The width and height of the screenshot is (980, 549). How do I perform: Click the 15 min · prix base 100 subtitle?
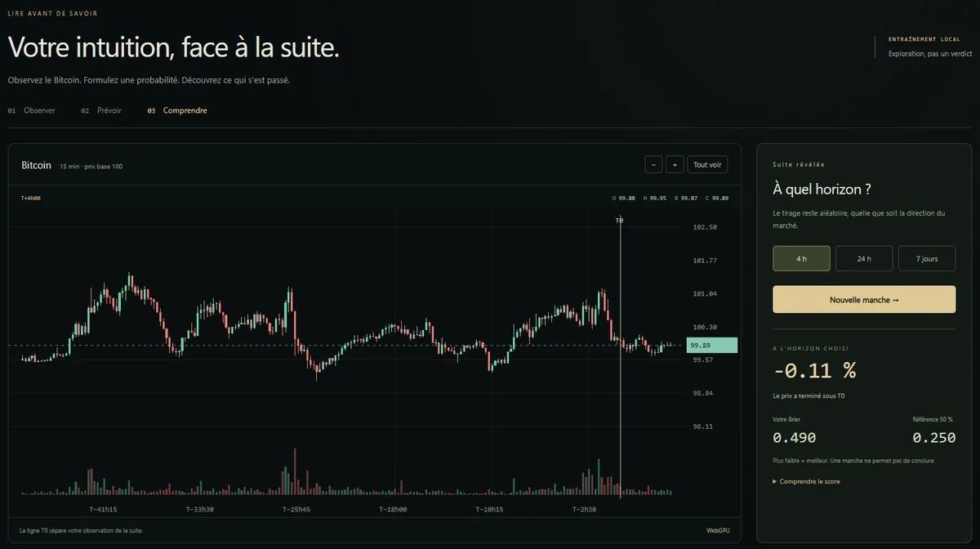pyautogui.click(x=91, y=167)
